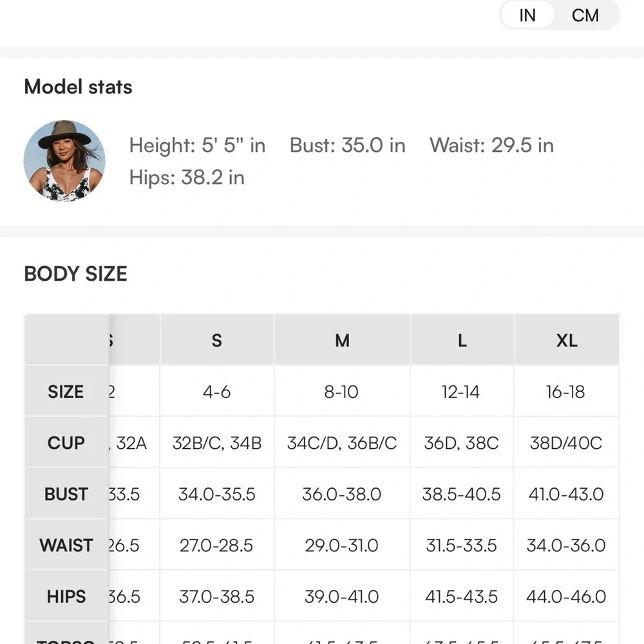Switch units to IN
This screenshot has height=644, width=644.
[527, 15]
